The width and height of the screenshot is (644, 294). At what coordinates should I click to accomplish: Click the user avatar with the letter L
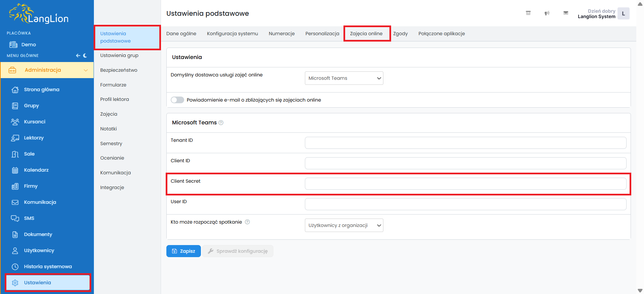623,14
